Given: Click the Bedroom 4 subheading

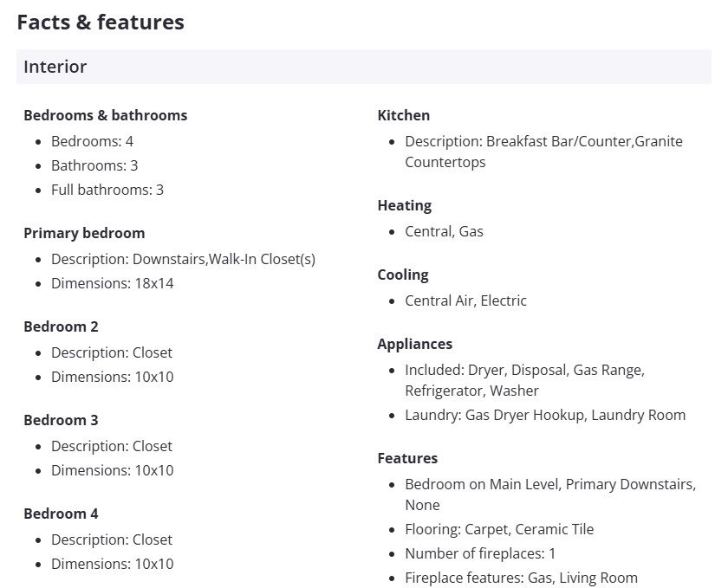Looking at the screenshot, I should click(x=61, y=514).
